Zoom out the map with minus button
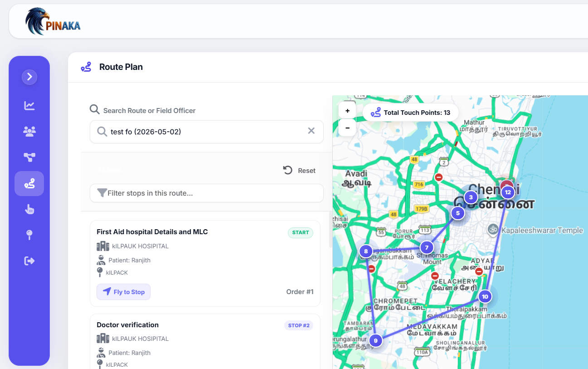 [x=347, y=128]
